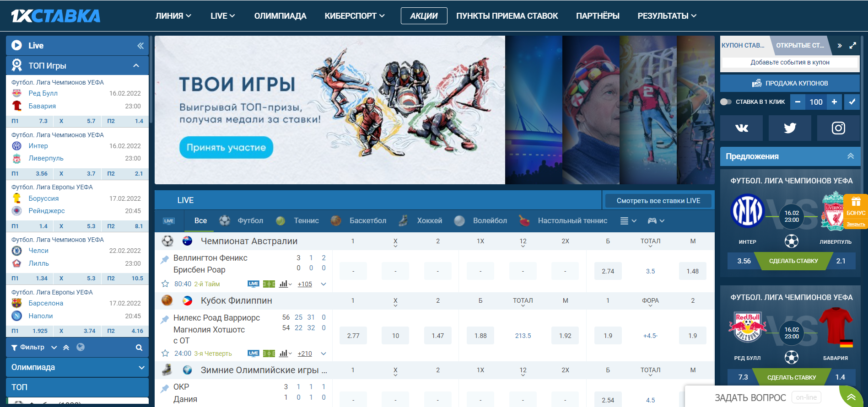
Task: Open the +210 additional markets link
Action: 305,353
